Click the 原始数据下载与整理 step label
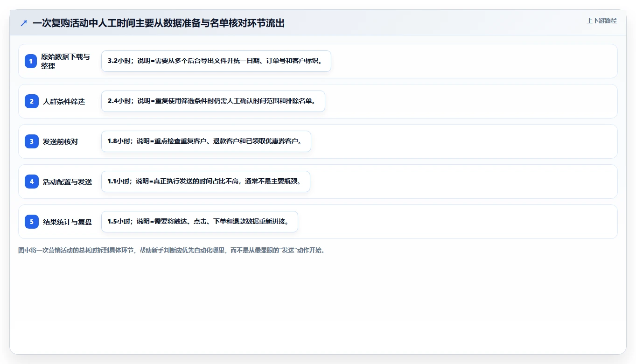 [x=65, y=61]
